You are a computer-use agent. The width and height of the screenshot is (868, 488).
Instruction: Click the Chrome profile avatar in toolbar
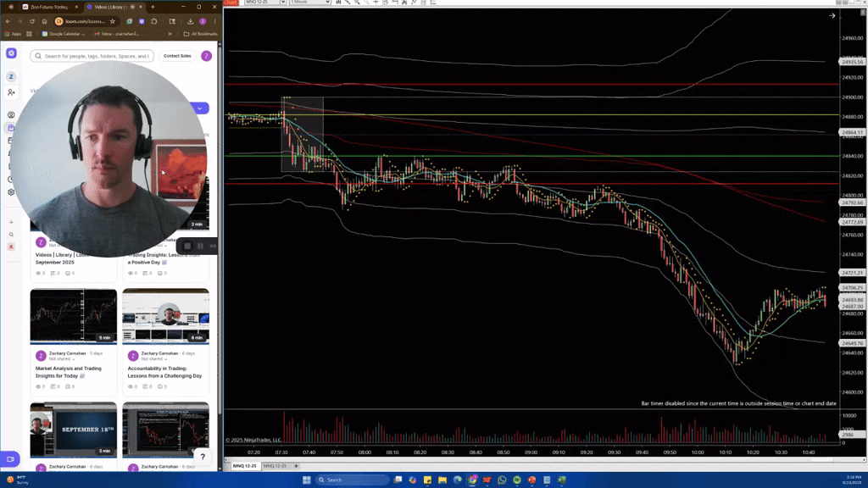tap(203, 21)
